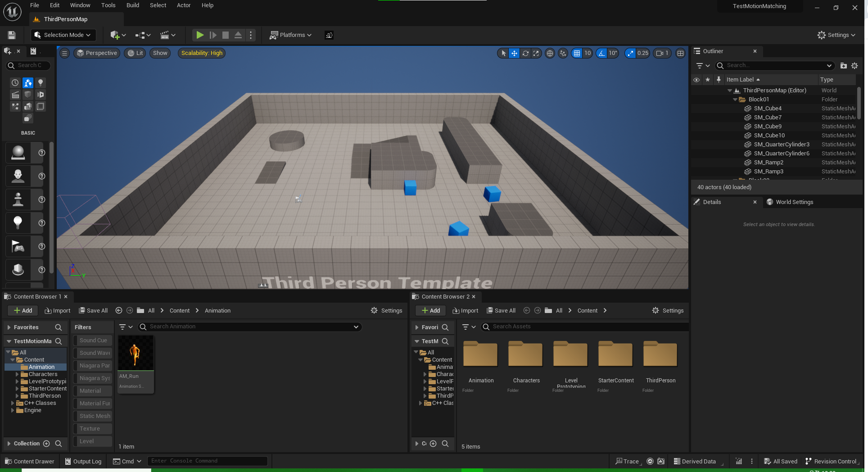Image resolution: width=868 pixels, height=472 pixels.
Task: Start Play In Editor with the green play button
Action: (200, 35)
